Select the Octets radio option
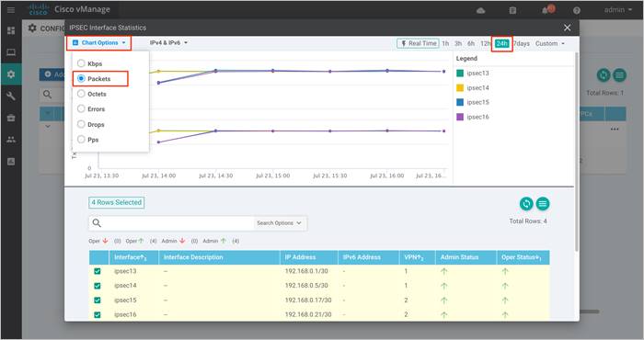The height and width of the screenshot is (340, 644). [x=81, y=94]
